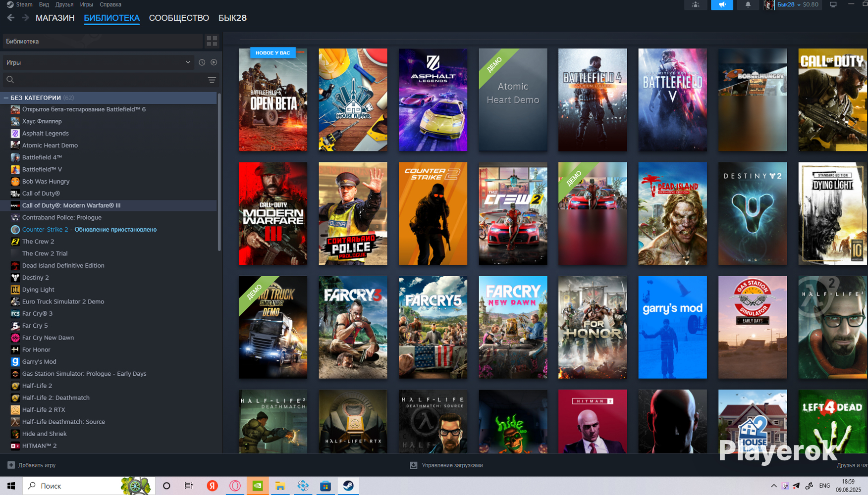Open the For Honor cover
868x495 pixels.
[593, 327]
